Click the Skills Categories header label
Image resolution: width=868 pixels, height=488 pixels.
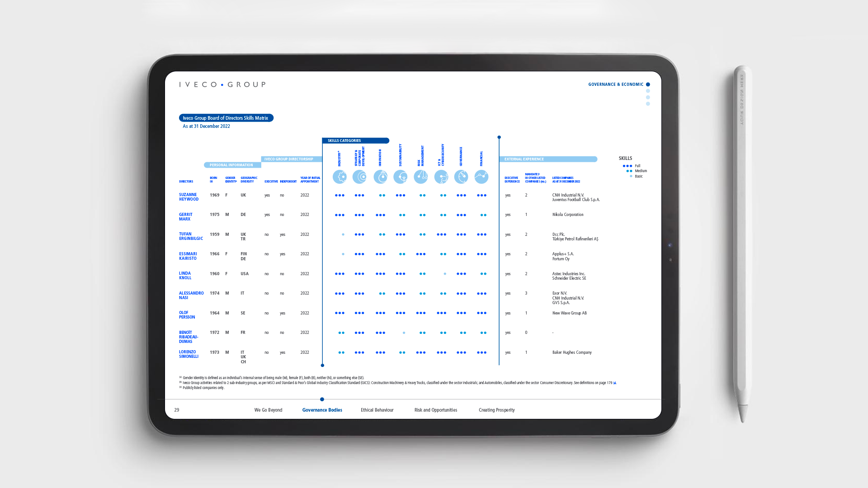[344, 141]
